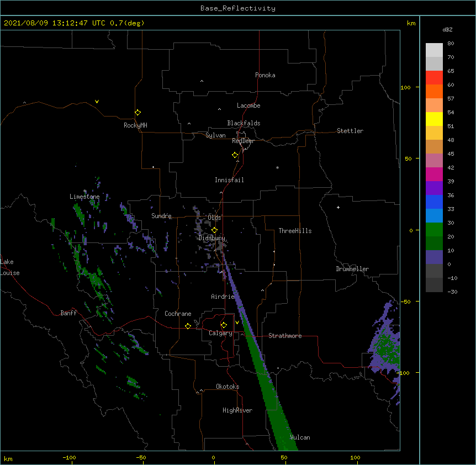Screen dimensions: 476x465
Task: Click the Ponoka town label
Action: [x=265, y=75]
